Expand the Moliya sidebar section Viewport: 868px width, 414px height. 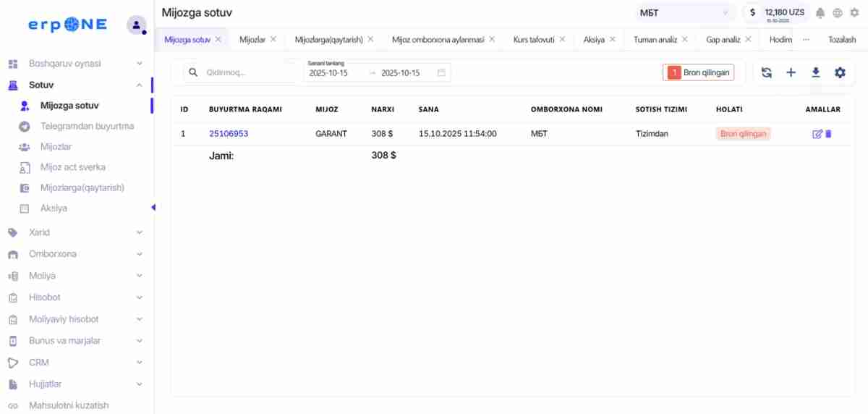(75, 276)
